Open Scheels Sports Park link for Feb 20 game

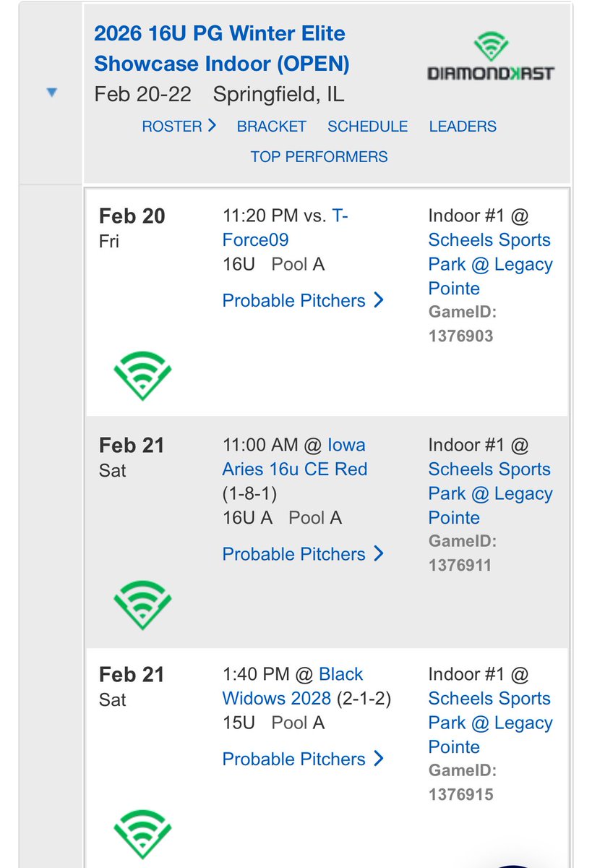point(490,264)
